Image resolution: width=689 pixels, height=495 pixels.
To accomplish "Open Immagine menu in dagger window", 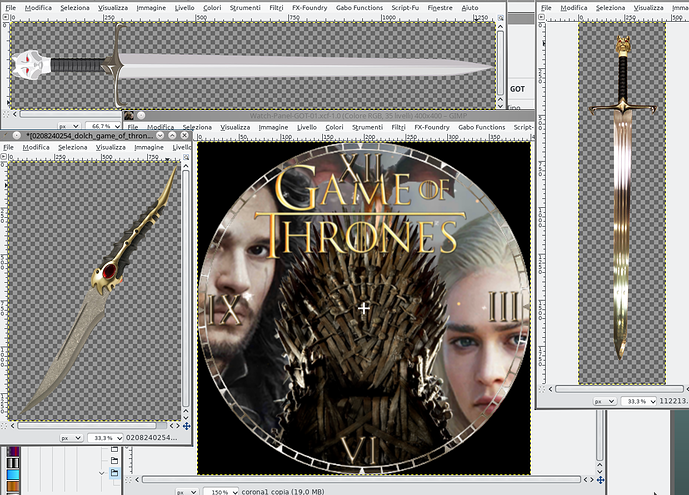I will pyautogui.click(x=149, y=147).
